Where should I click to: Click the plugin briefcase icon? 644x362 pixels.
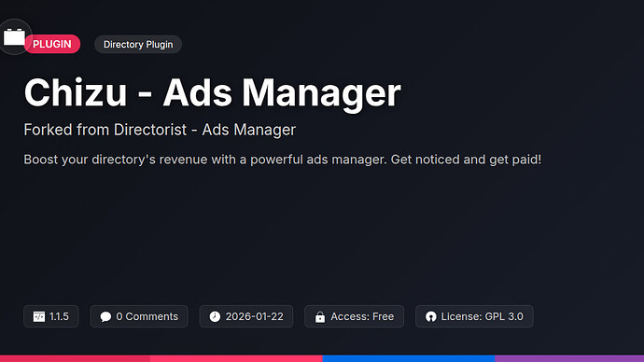tap(14, 37)
